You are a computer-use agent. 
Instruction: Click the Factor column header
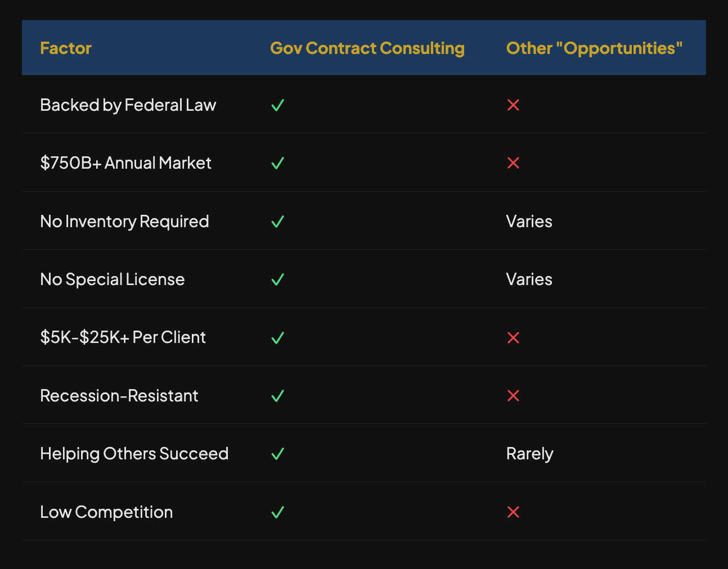point(66,48)
